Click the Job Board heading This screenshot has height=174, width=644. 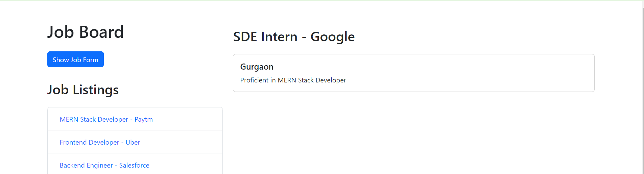click(86, 32)
